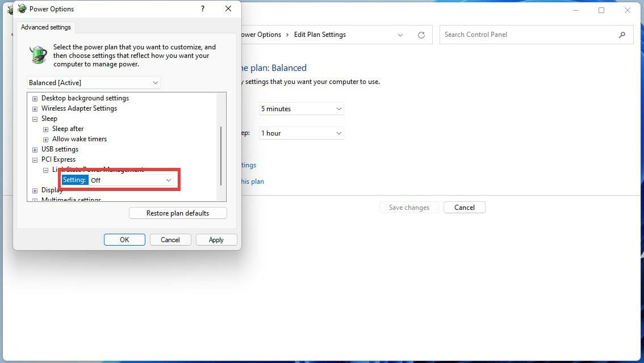Open the Link State Power Management Setting dropdown
Image resolution: width=644 pixels, height=363 pixels.
coord(169,180)
